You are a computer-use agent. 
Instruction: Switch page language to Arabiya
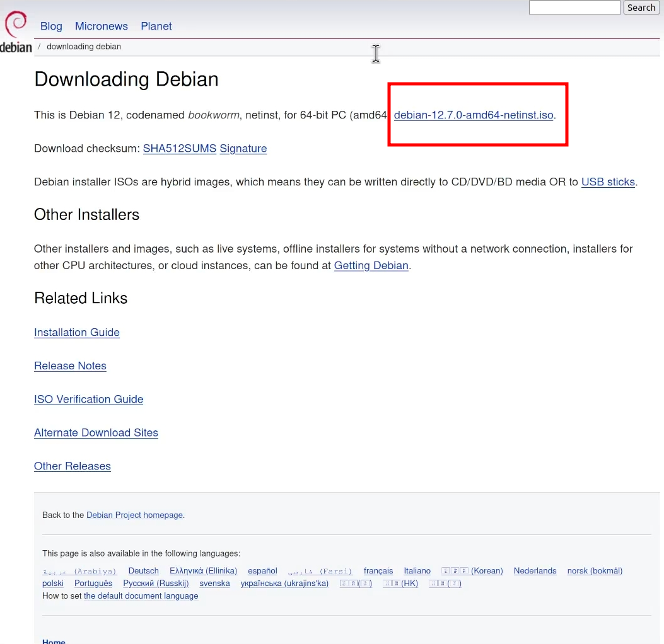pos(79,571)
